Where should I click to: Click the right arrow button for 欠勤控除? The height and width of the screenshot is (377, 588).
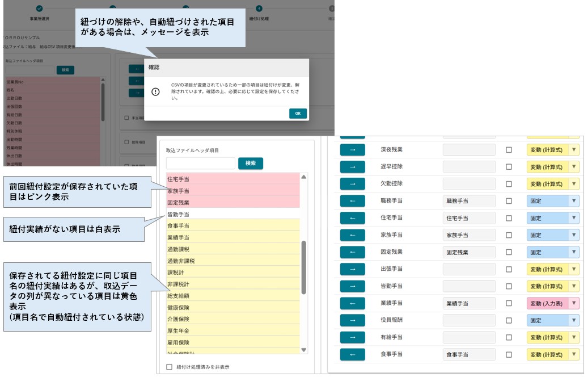point(352,184)
